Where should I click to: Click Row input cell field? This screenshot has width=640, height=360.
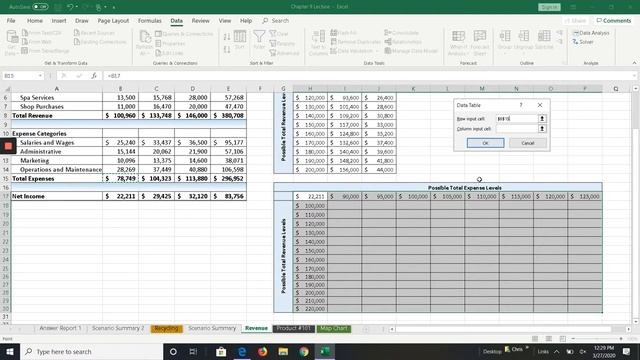tap(516, 118)
